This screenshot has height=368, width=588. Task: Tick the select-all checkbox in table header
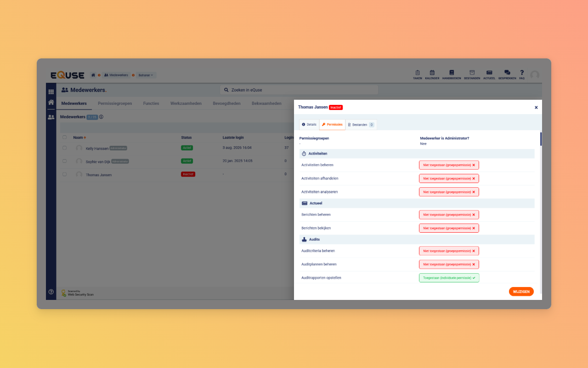64,137
